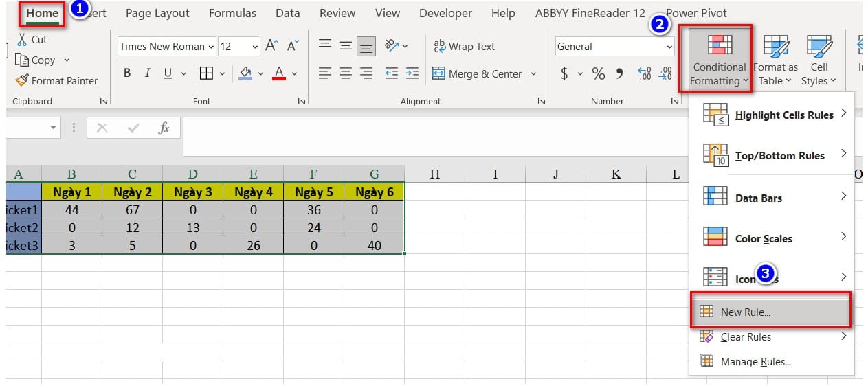Open Highlight Cells Rules submenu

coord(771,115)
